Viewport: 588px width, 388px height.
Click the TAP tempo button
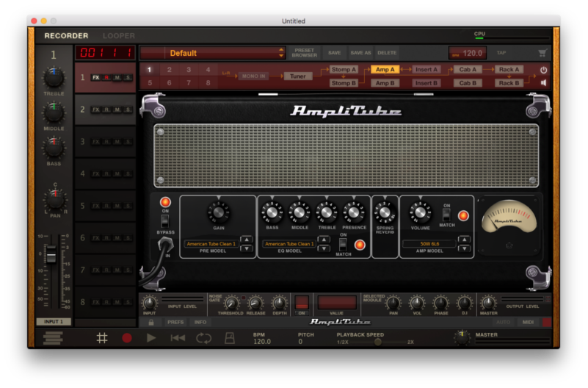tap(501, 53)
